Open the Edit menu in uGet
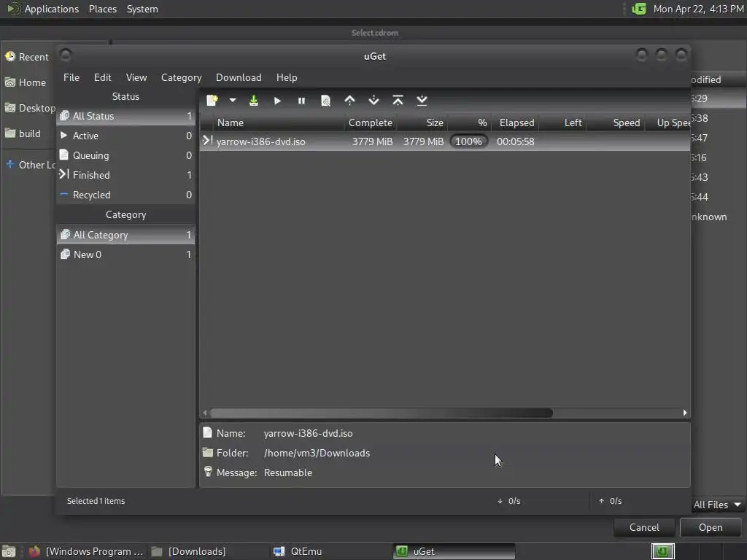This screenshot has width=747, height=560. 102,77
